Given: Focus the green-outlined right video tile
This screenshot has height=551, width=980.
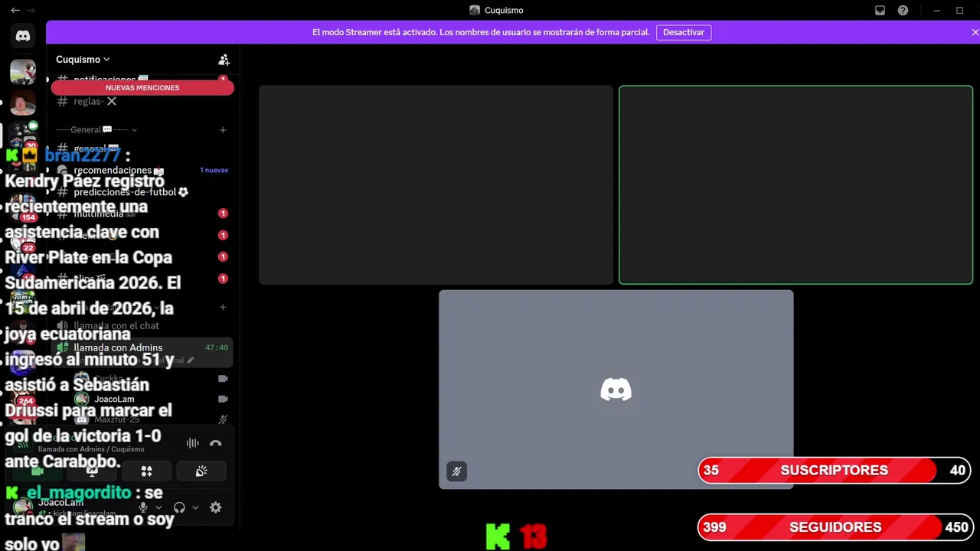Looking at the screenshot, I should point(796,184).
